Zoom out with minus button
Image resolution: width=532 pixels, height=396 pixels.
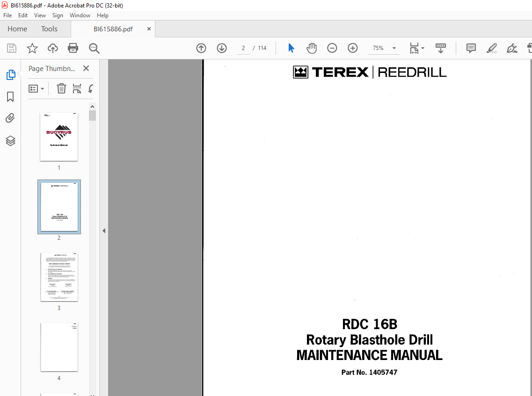tap(332, 48)
